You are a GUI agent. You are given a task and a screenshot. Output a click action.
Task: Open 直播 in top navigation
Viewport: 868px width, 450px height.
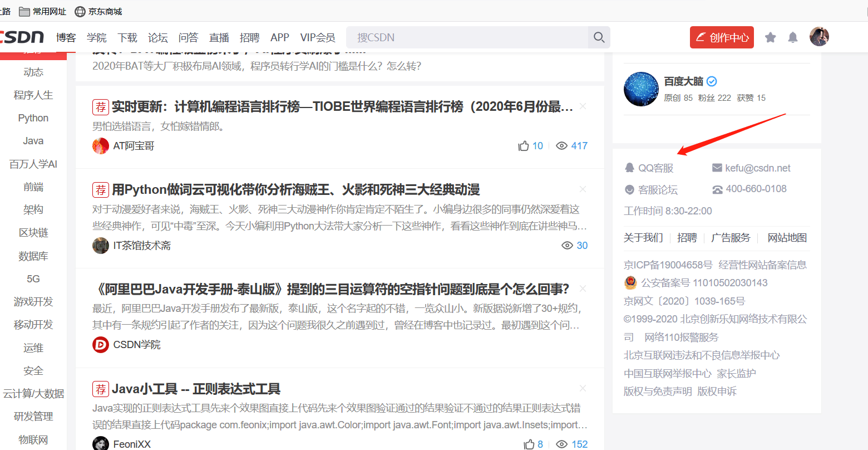(219, 37)
